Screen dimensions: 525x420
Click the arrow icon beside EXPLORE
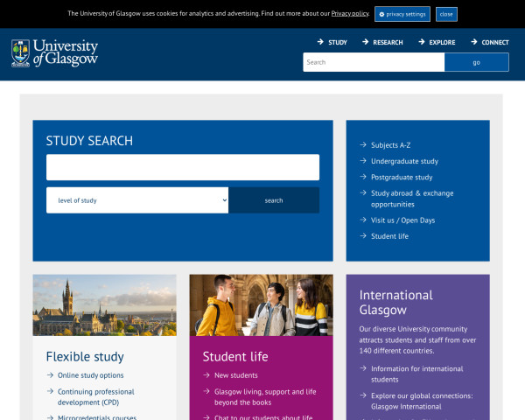pos(422,42)
